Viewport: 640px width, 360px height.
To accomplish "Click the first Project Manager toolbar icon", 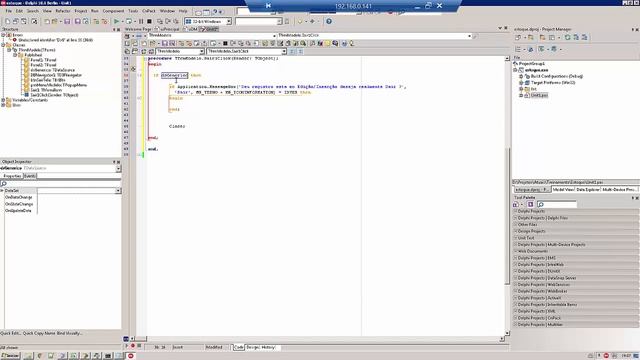I will [518, 37].
